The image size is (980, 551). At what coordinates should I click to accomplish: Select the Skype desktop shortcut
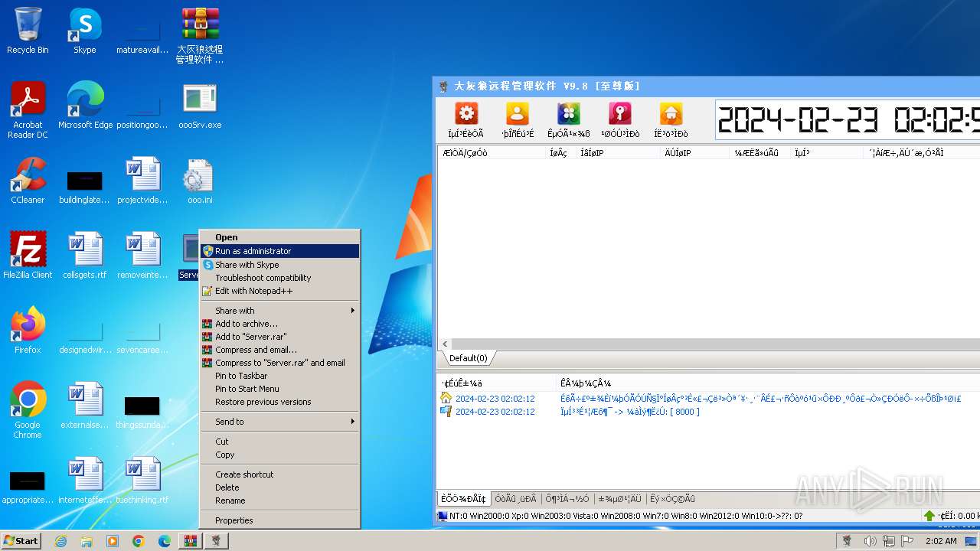click(84, 31)
